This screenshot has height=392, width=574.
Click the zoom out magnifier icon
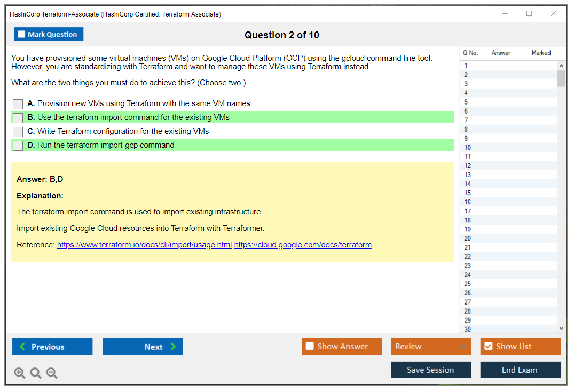(x=52, y=373)
